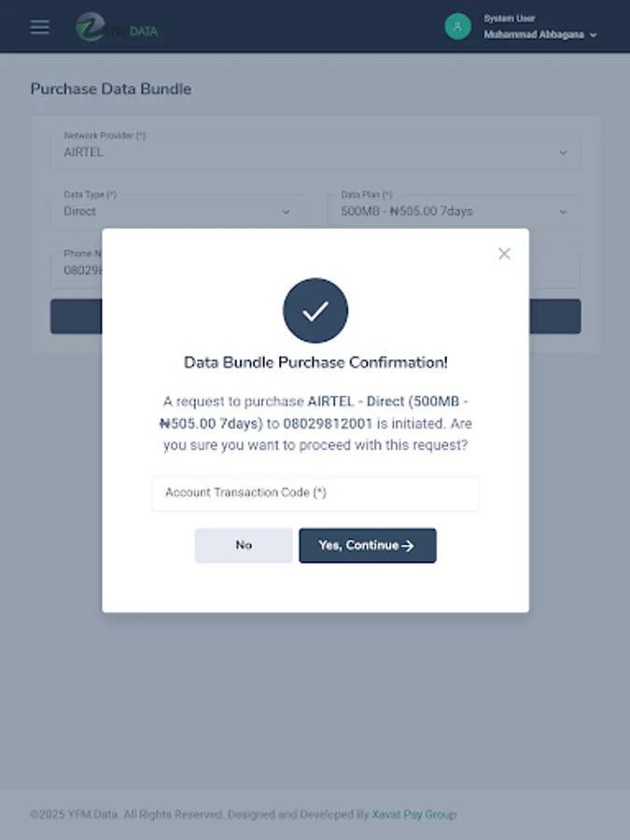Focus the Account Transaction Code field
The image size is (630, 840).
click(315, 493)
